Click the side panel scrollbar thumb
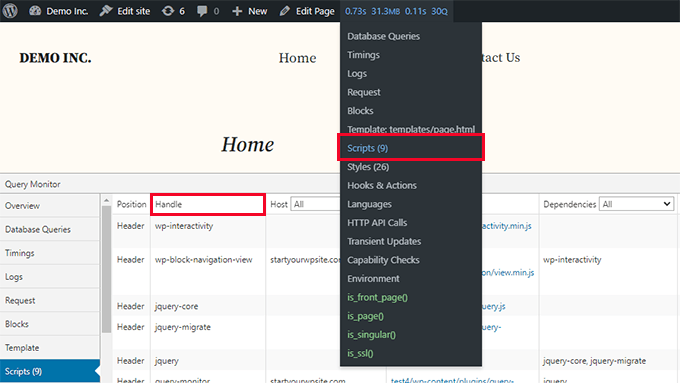The width and height of the screenshot is (680, 383). tap(106, 269)
